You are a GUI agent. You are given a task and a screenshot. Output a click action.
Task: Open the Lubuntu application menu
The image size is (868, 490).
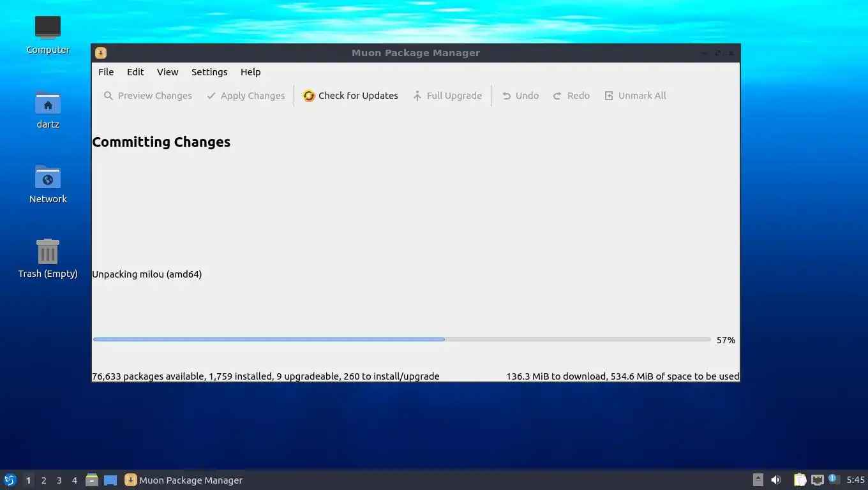10,480
